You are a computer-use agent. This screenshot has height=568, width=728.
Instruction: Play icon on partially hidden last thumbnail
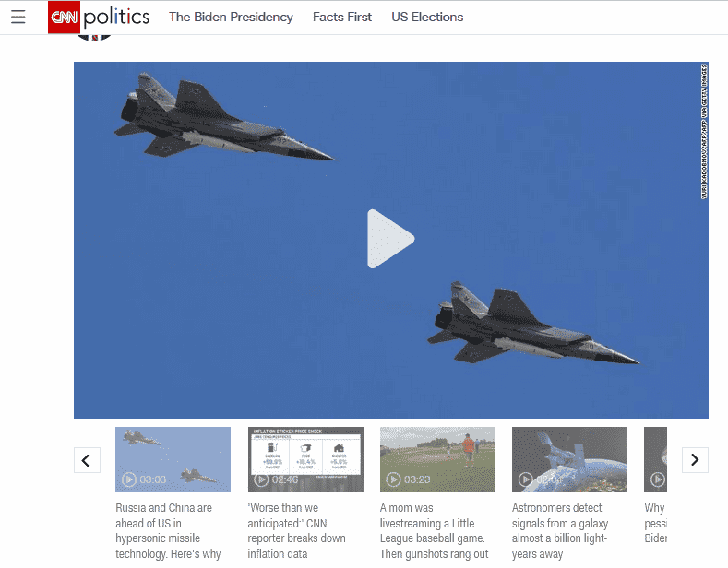point(658,479)
